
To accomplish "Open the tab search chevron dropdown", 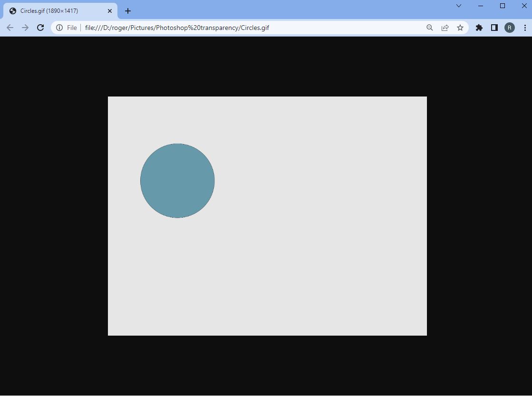I will point(458,6).
